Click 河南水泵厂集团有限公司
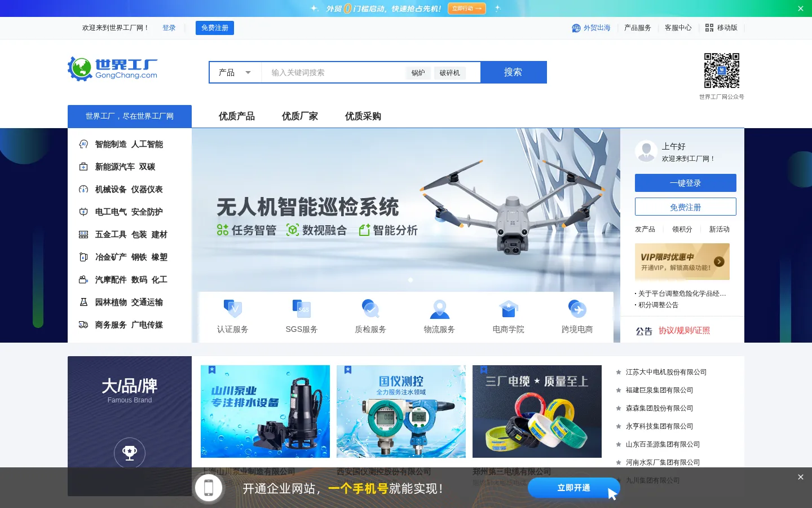The width and height of the screenshot is (812, 508). 663,462
